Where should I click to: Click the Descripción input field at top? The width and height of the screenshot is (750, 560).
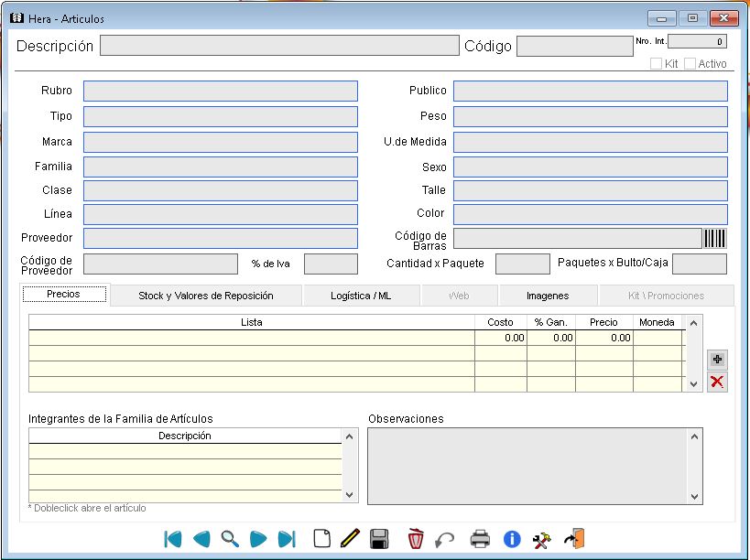tap(278, 46)
